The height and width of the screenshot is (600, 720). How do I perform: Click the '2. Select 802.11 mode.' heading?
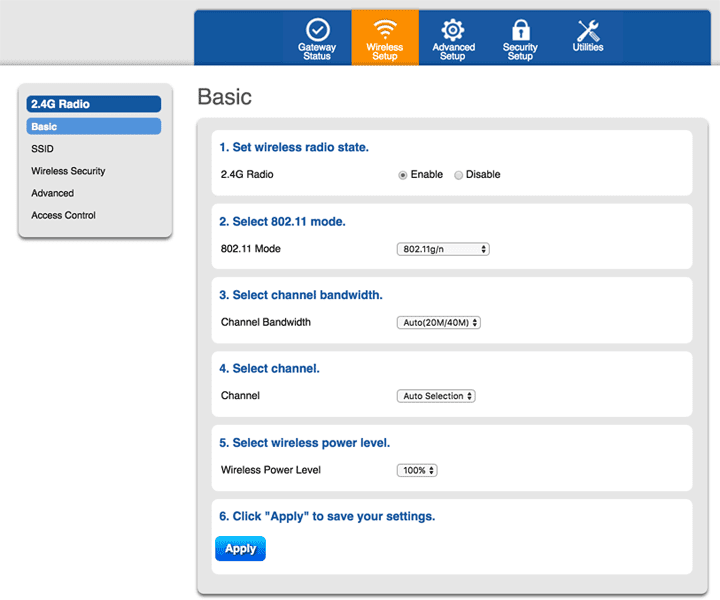(x=282, y=222)
